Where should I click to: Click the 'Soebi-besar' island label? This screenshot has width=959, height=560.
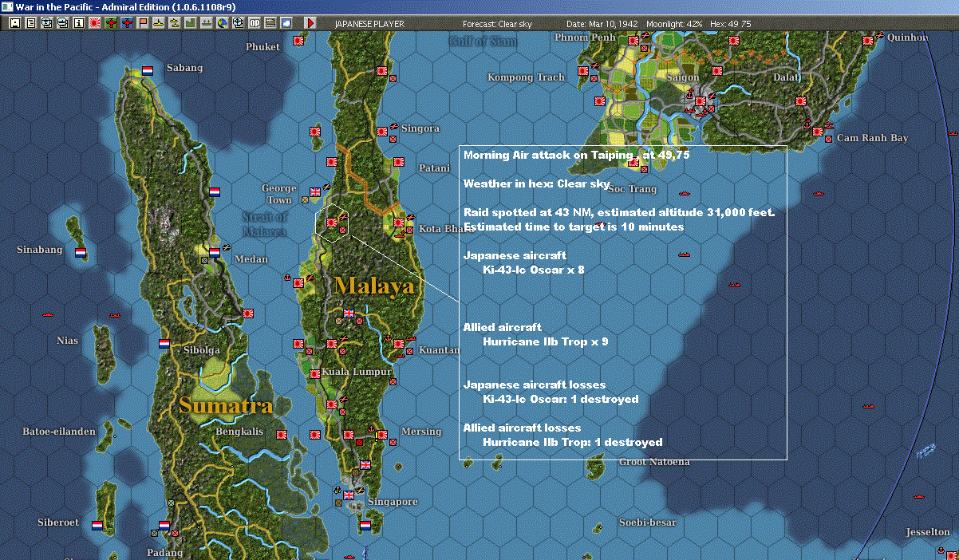click(647, 523)
